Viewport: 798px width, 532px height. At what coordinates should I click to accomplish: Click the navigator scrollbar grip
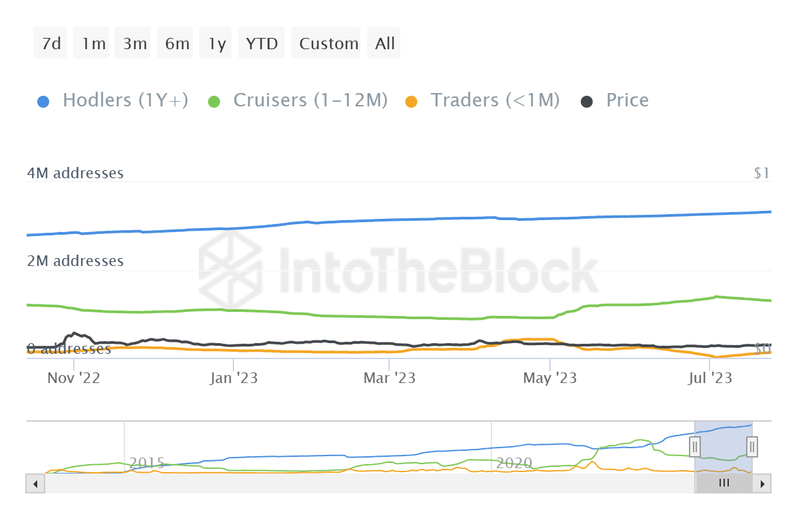click(x=724, y=483)
